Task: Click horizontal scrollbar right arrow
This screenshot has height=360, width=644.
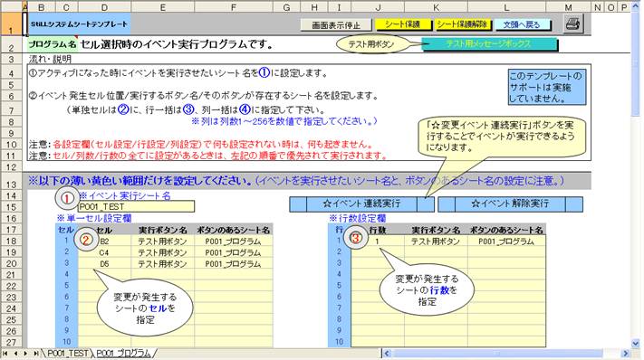Action: point(625,353)
